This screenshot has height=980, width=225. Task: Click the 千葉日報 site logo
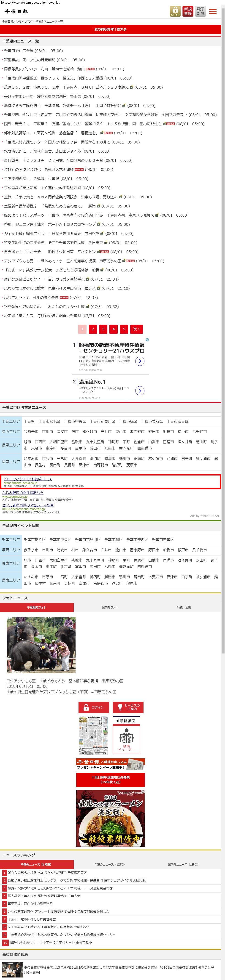[x=16, y=12]
